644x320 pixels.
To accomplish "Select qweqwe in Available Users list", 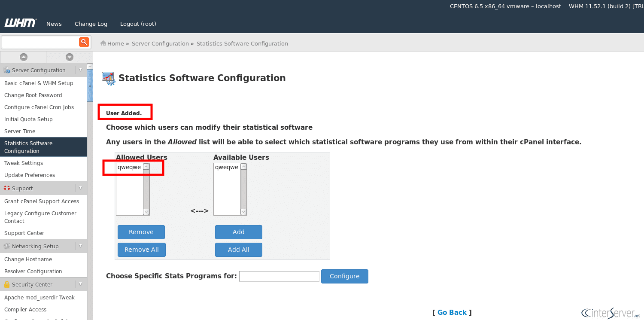I will 227,168.
